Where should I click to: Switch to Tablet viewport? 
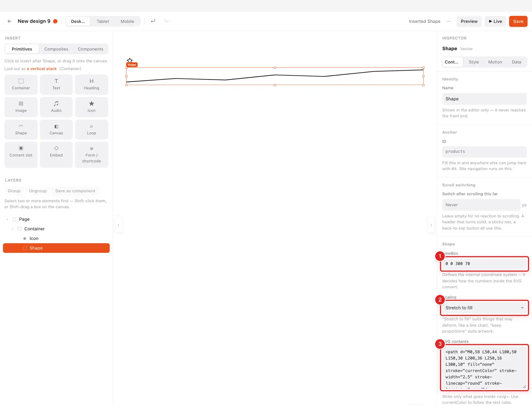click(x=103, y=21)
